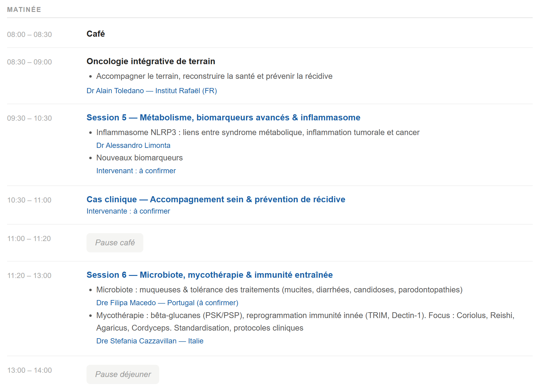This screenshot has height=392, width=559.
Task: Select the 13:00 – 14:00 time label
Action: 29,370
